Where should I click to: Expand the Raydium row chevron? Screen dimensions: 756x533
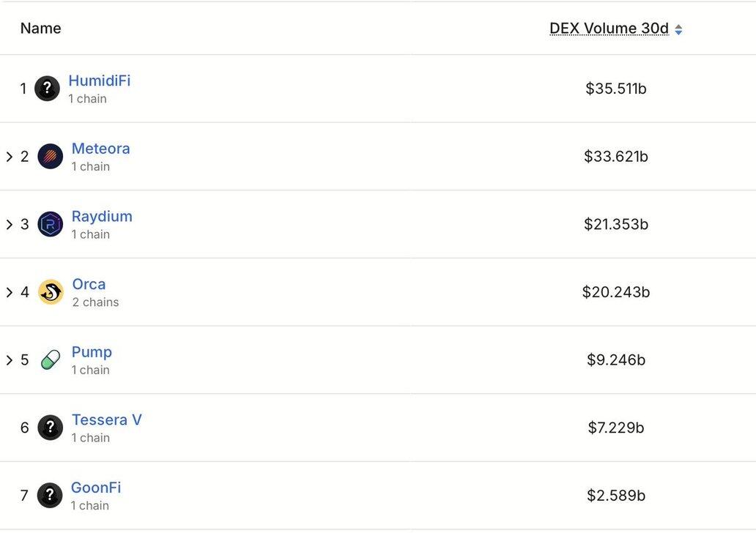(x=10, y=224)
